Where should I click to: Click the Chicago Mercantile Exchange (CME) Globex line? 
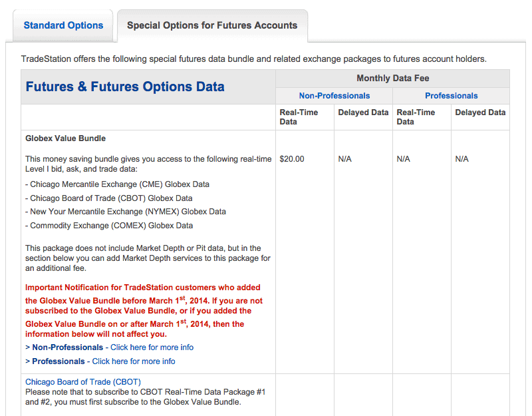(118, 184)
